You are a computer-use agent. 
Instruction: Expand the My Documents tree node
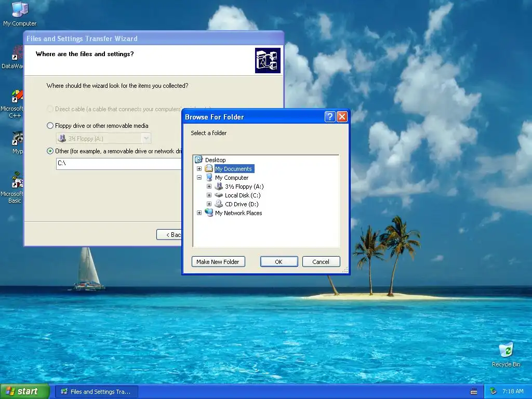pyautogui.click(x=199, y=169)
